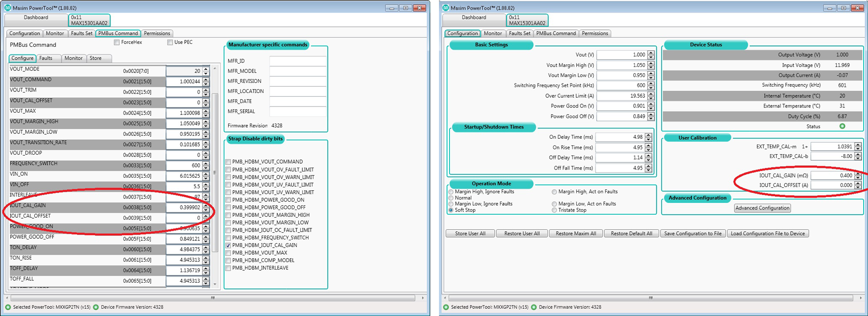Increase the IOUT_CAL_GAIN value in PMBus command list
This screenshot has width=868, height=316.
point(206,205)
